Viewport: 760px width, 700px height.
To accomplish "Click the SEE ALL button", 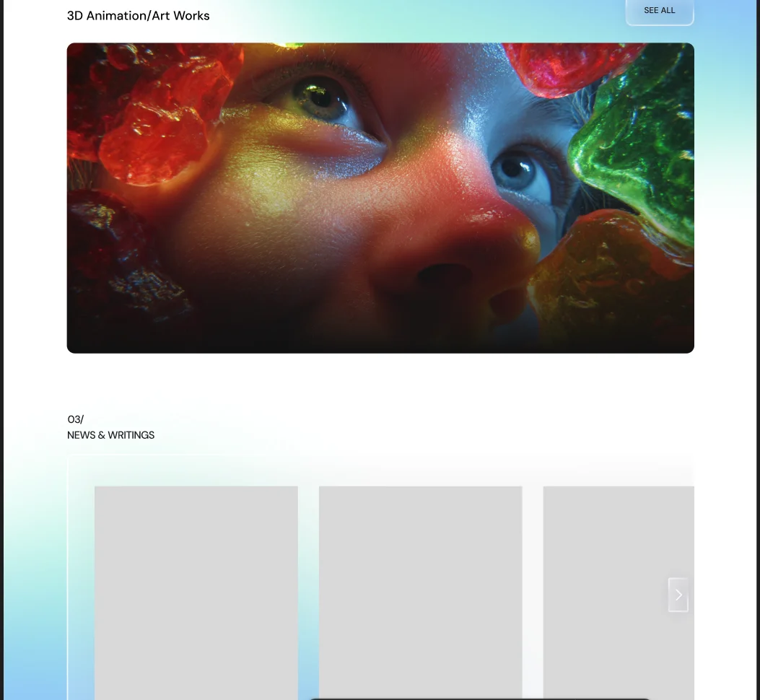I will coord(660,11).
